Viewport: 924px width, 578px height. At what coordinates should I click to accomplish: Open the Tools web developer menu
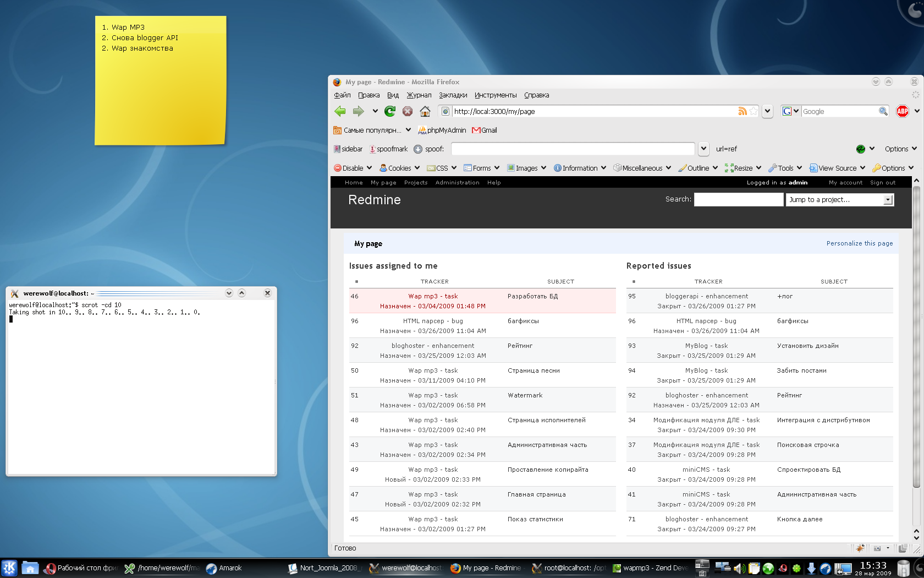785,168
